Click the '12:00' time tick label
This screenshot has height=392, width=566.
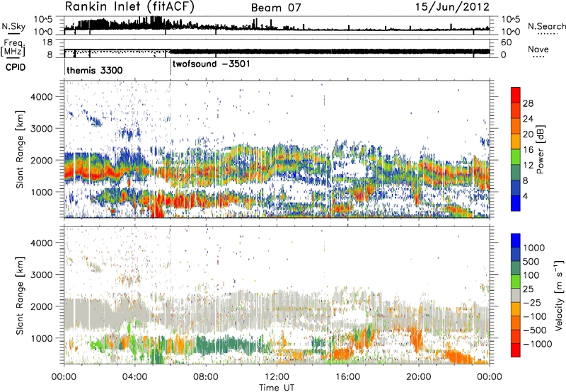click(x=277, y=377)
